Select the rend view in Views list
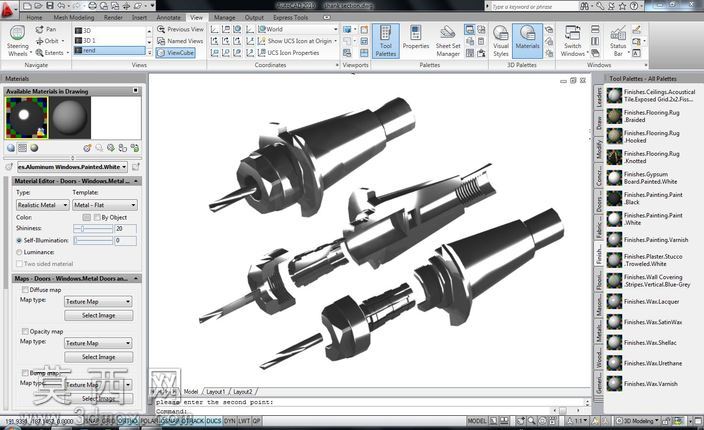The height and width of the screenshot is (430, 704). point(110,51)
